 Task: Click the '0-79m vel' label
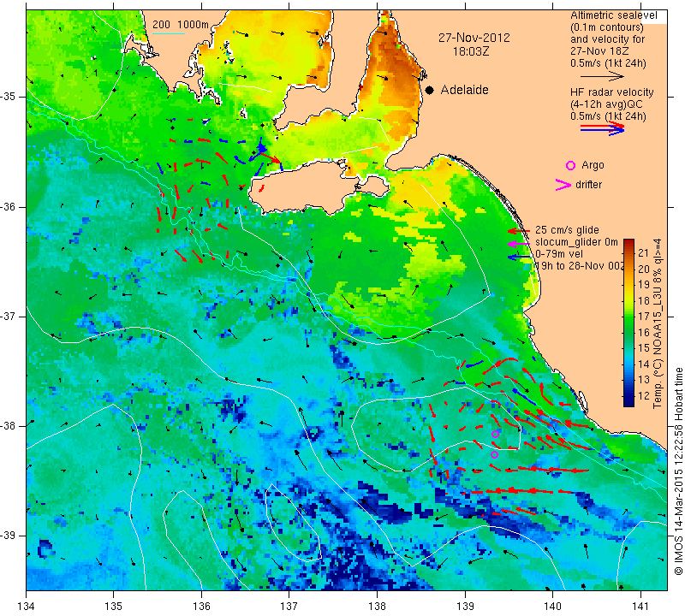click(x=559, y=254)
